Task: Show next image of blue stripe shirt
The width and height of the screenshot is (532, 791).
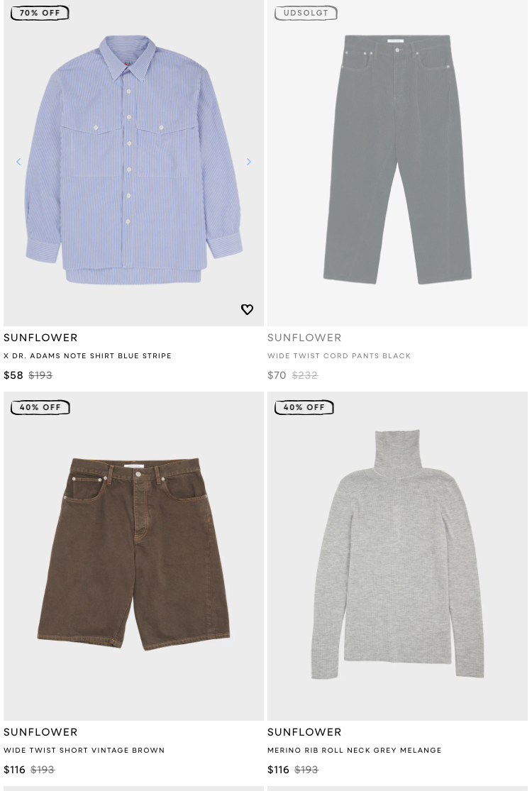Action: (x=248, y=162)
